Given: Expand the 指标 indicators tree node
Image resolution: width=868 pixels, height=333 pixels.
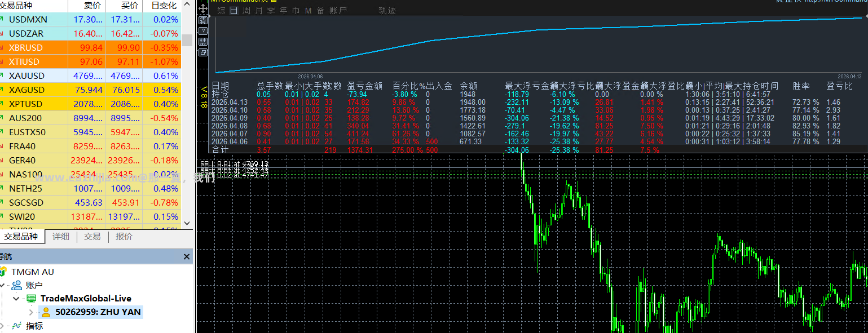Looking at the screenshot, I should [x=2, y=326].
